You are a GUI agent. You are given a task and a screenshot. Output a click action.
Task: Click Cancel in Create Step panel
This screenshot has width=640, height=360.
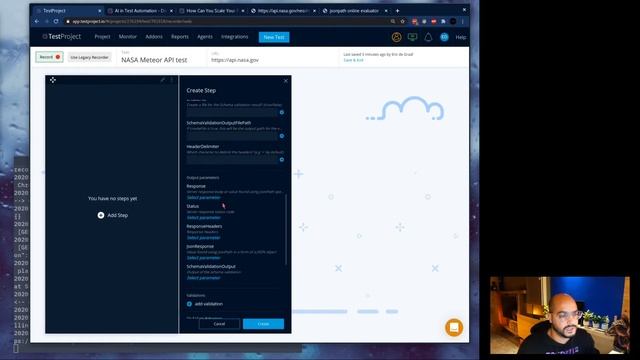click(219, 324)
